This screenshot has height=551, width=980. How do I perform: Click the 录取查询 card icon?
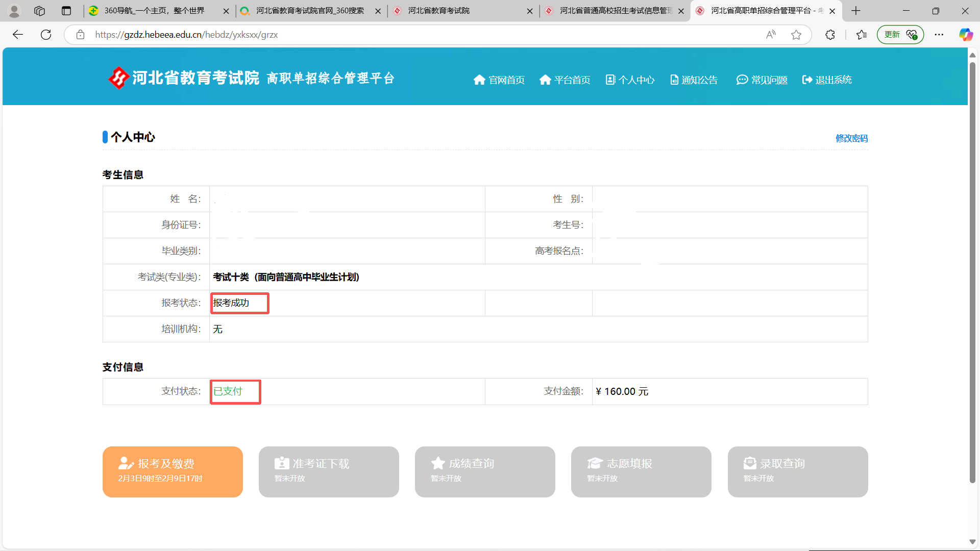pyautogui.click(x=750, y=463)
